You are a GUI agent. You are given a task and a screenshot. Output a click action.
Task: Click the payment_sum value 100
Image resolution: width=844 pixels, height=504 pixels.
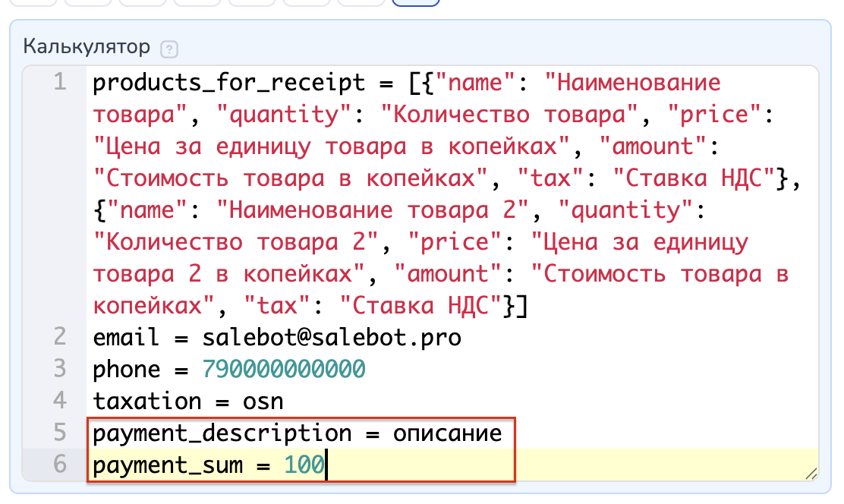304,465
